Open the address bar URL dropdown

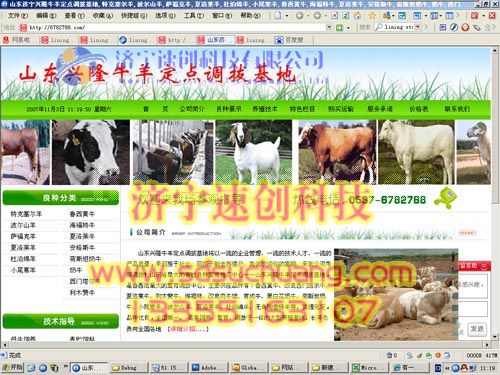329,27
